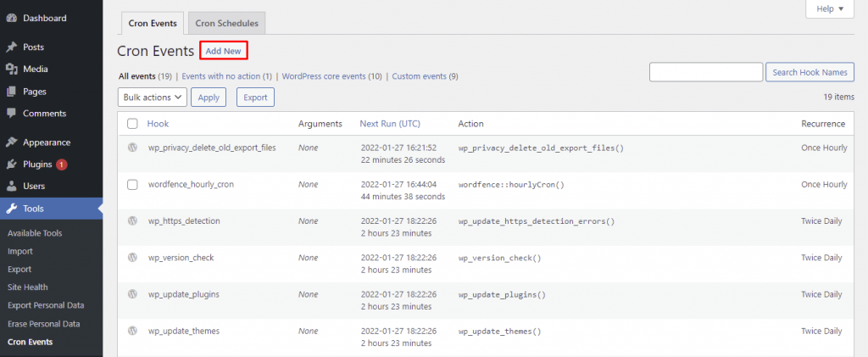
Task: Filter by Custom events link
Action: point(425,76)
